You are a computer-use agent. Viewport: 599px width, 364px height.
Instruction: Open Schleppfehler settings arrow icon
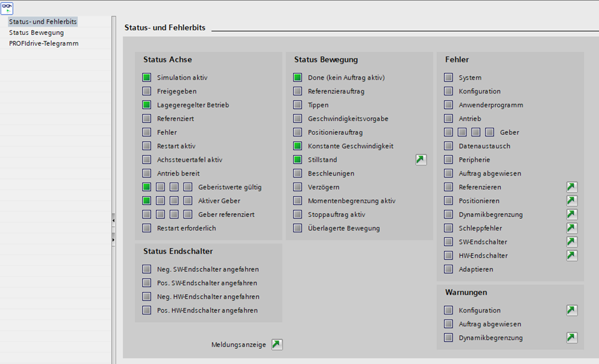tap(572, 228)
